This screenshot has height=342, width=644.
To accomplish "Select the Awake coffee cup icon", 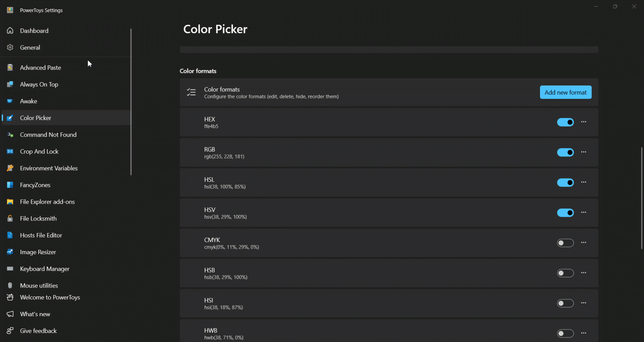I will 10,101.
